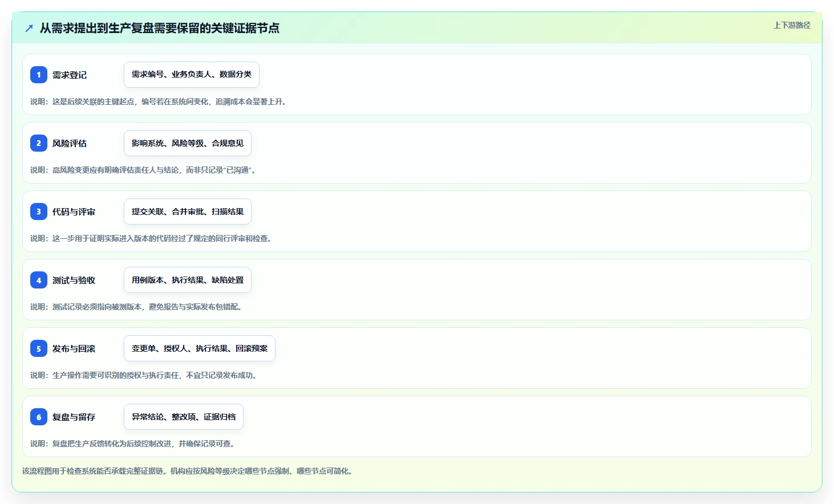Click the 用例版本、执行结果、缺陷处置 chip
Image resolution: width=834 pixels, height=504 pixels.
[188, 280]
